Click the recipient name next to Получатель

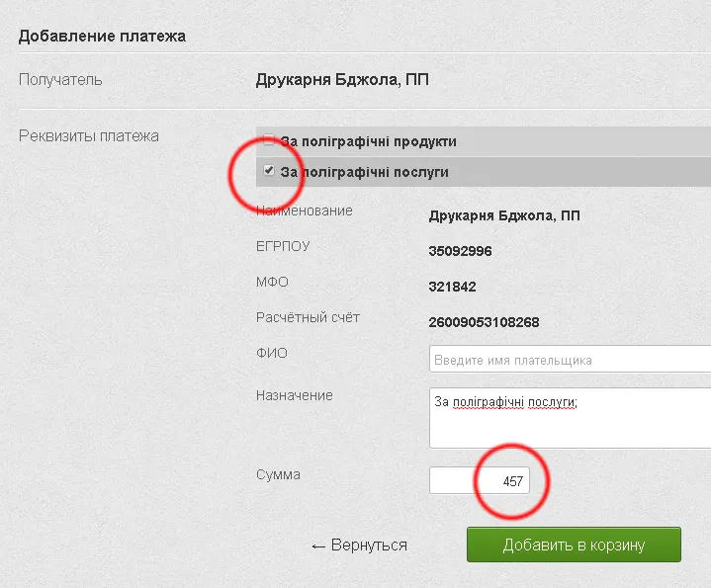tap(342, 80)
